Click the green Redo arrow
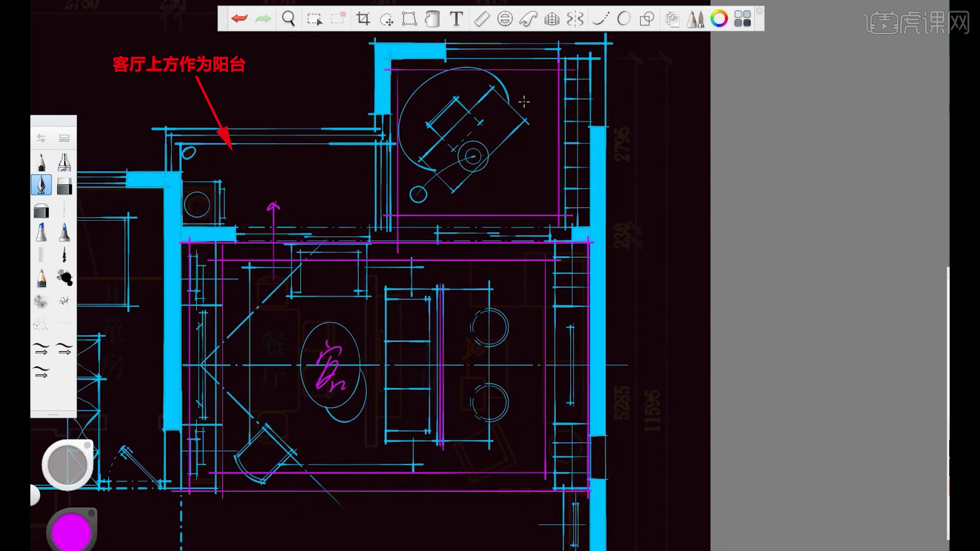The image size is (980, 551). click(263, 19)
